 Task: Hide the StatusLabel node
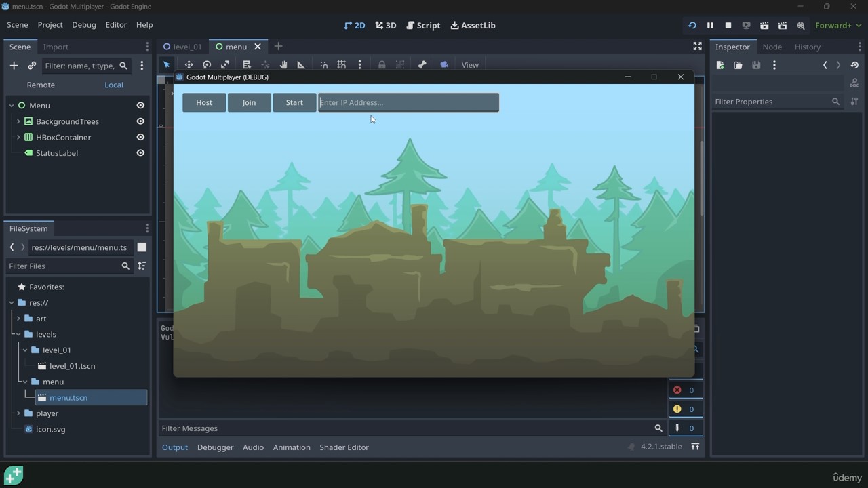click(x=140, y=153)
